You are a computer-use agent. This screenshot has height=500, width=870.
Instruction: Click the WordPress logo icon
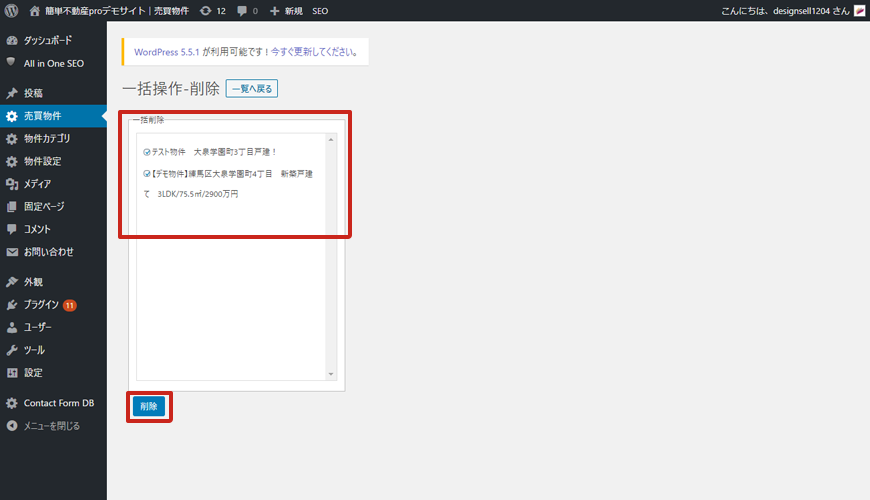(12, 10)
